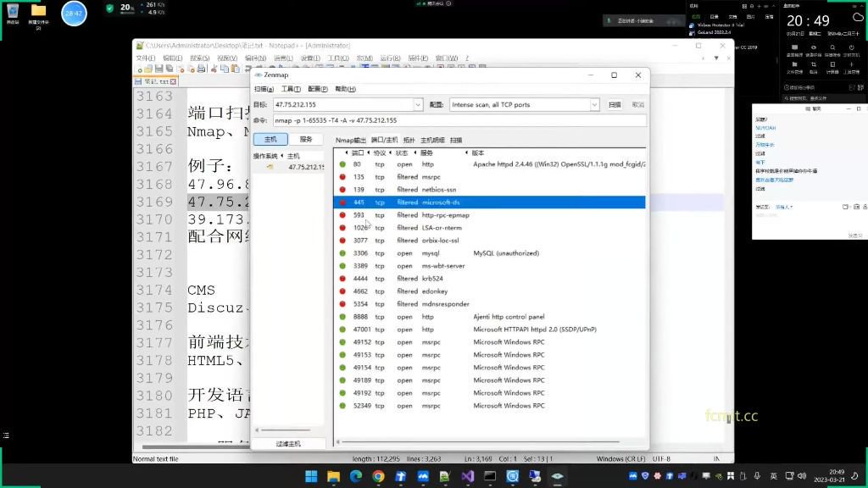
Task: Select the port 8888 Ajenti row
Action: [x=489, y=317]
